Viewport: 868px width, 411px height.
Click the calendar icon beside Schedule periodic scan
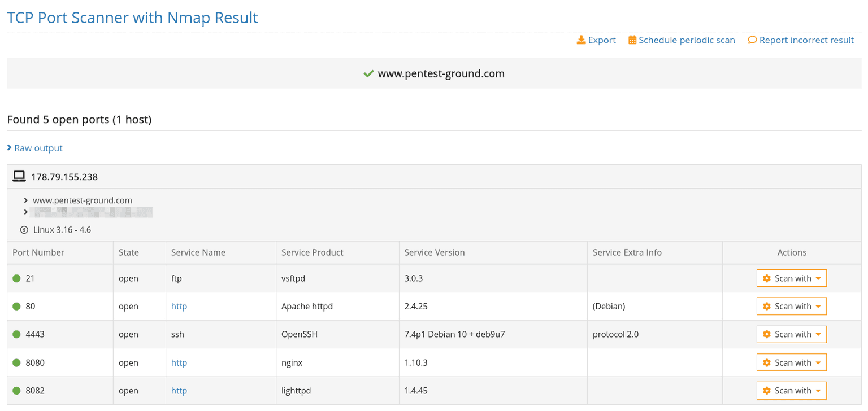pyautogui.click(x=632, y=40)
